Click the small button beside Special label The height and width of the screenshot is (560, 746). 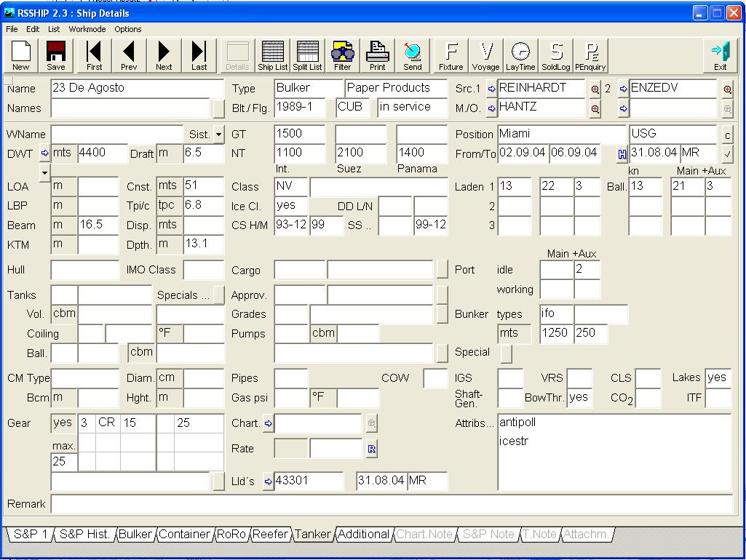[507, 353]
